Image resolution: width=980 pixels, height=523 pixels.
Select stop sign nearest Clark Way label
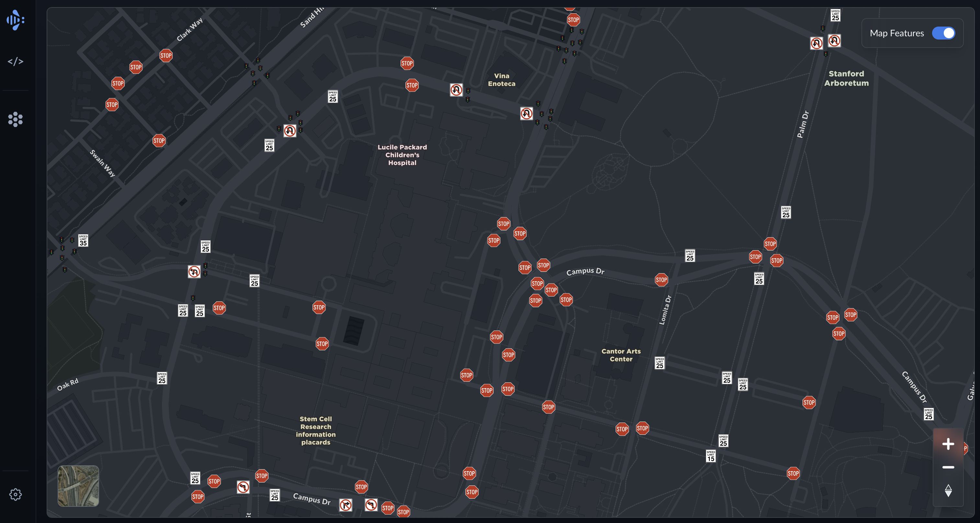(x=166, y=56)
